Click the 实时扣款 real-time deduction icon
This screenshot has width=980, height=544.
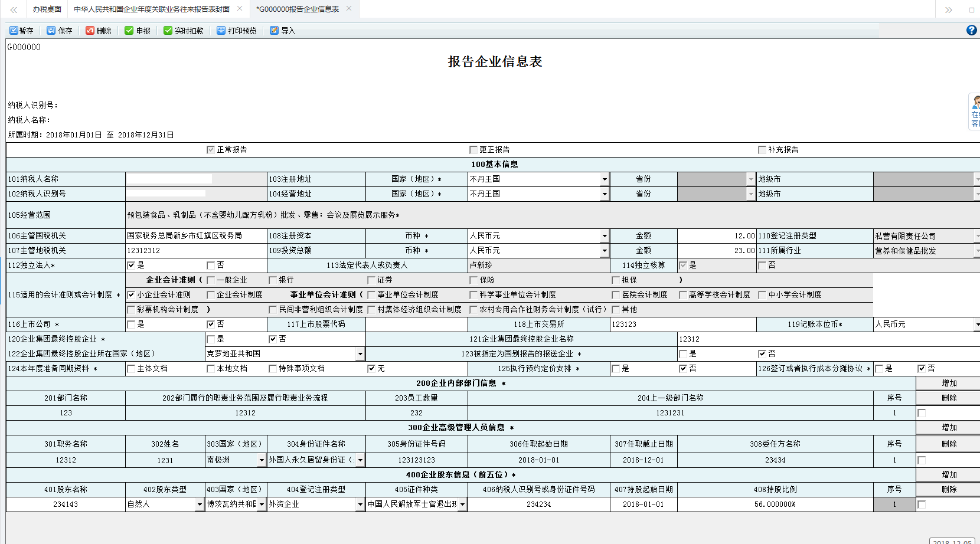point(184,30)
